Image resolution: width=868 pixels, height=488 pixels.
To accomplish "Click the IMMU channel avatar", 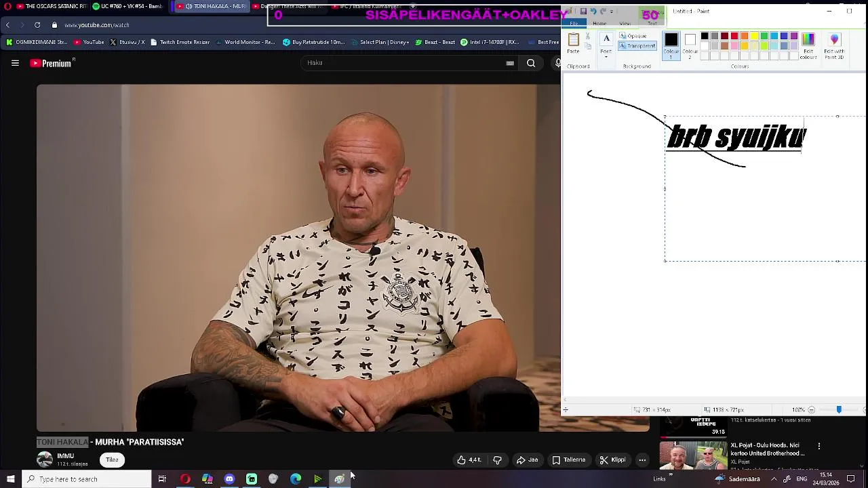I will [x=45, y=460].
